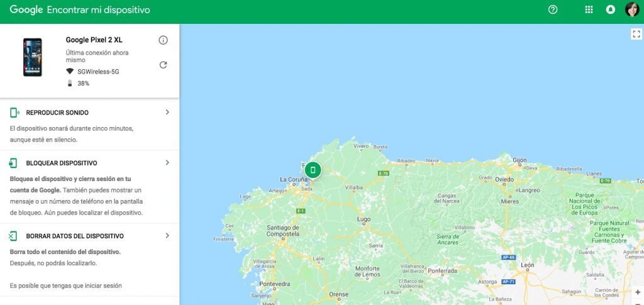Viewport: 644px width, 305px height.
Task: Click the Google Pixel 2 XL name
Action: click(x=94, y=40)
